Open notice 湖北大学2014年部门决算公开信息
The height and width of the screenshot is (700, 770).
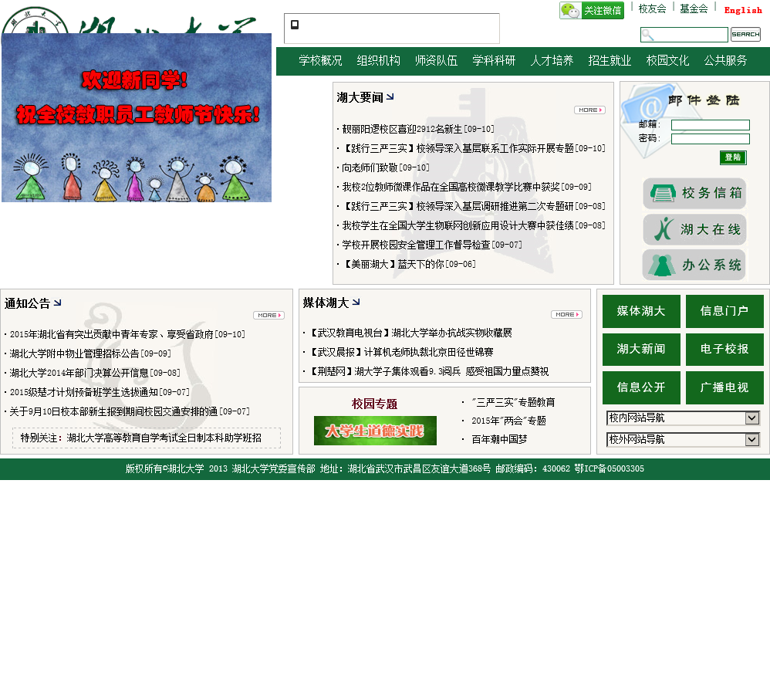click(79, 374)
